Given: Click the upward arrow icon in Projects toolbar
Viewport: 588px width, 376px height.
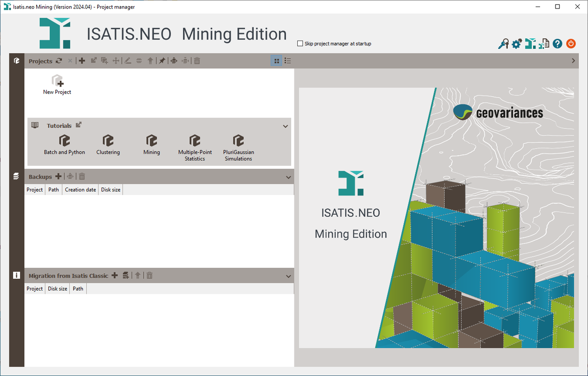Looking at the screenshot, I should click(150, 61).
